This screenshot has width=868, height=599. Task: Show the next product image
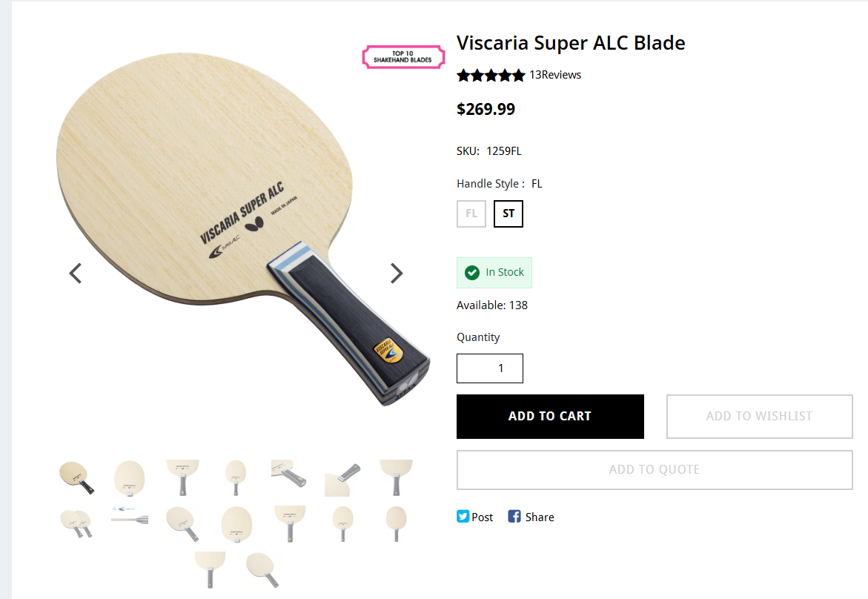tap(397, 274)
